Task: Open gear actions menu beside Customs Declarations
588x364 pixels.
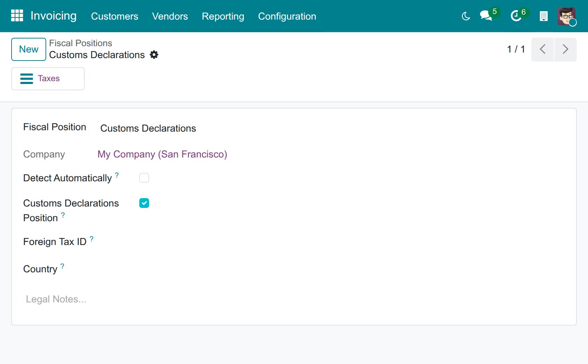Action: click(154, 55)
